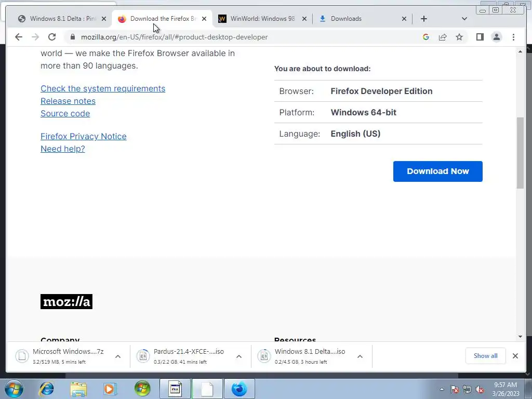Click the page vertical scrollbar thumb
This screenshot has height=399, width=532.
520,153
